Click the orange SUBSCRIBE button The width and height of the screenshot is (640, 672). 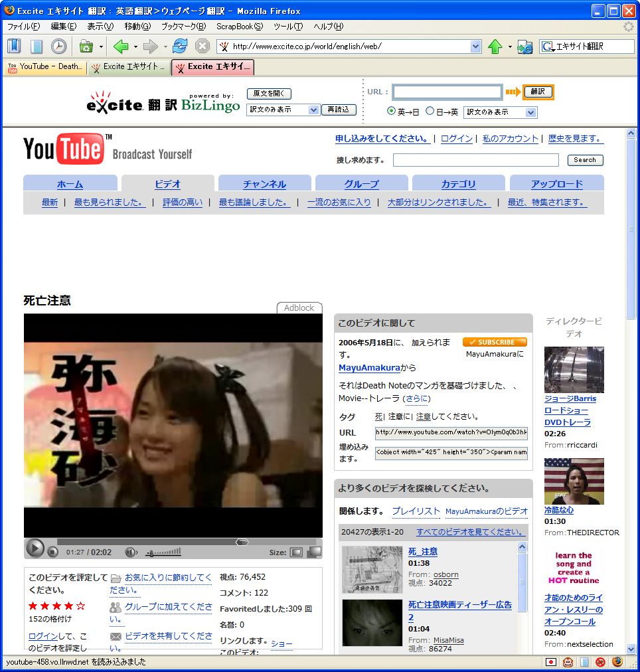click(495, 342)
